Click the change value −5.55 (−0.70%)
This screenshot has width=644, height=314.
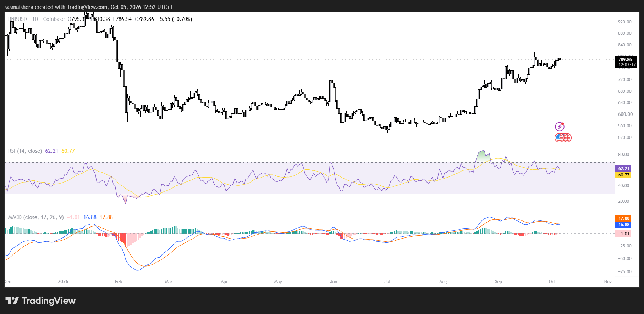pos(175,19)
